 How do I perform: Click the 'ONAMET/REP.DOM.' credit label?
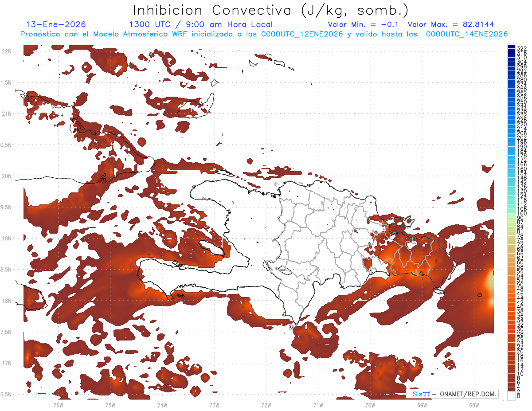pyautogui.click(x=468, y=394)
